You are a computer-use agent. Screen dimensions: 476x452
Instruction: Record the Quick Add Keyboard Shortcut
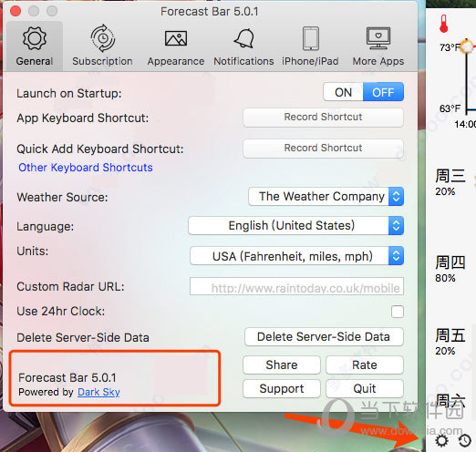(323, 149)
